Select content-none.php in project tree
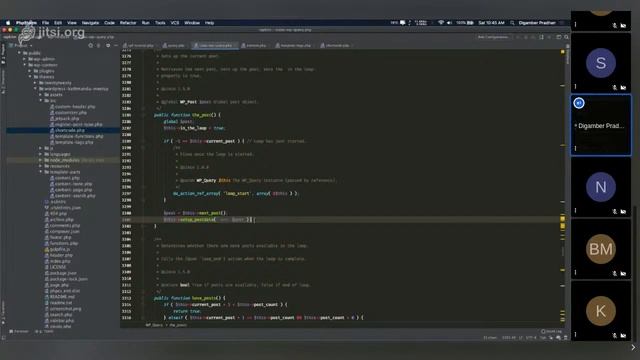 pos(71,184)
